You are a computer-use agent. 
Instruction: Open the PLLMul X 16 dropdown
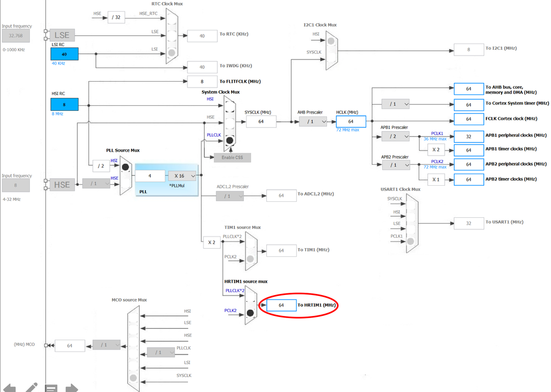pos(183,176)
